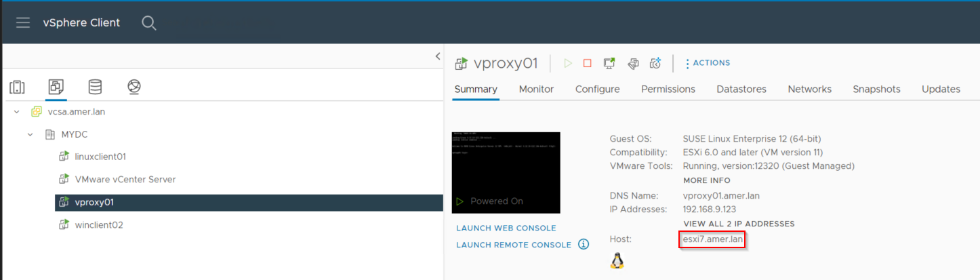Click the ESXi 6.0 and later compatibility text
The height and width of the screenshot is (280, 980).
753,152
